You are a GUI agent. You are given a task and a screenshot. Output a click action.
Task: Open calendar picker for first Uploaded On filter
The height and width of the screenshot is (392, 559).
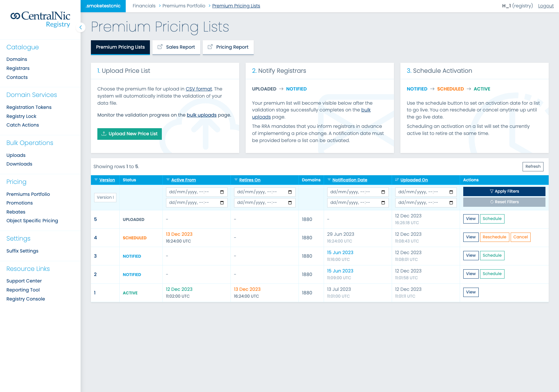451,192
